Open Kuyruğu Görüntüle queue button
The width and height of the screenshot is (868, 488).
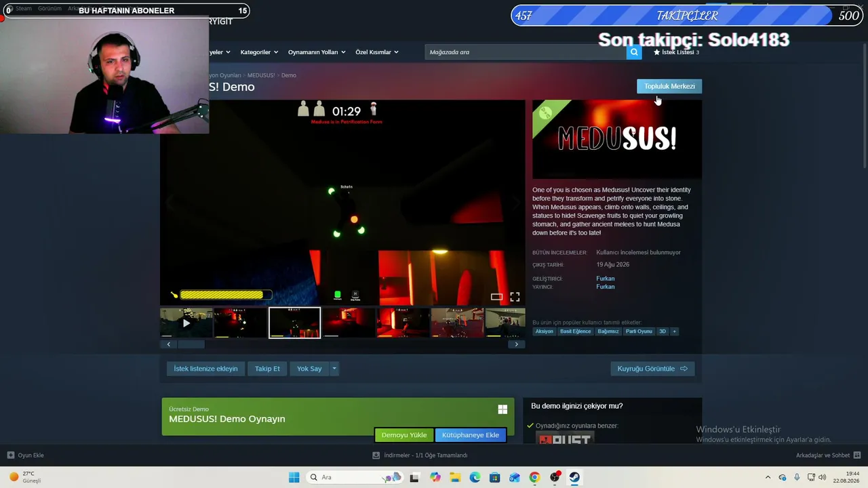pos(652,369)
